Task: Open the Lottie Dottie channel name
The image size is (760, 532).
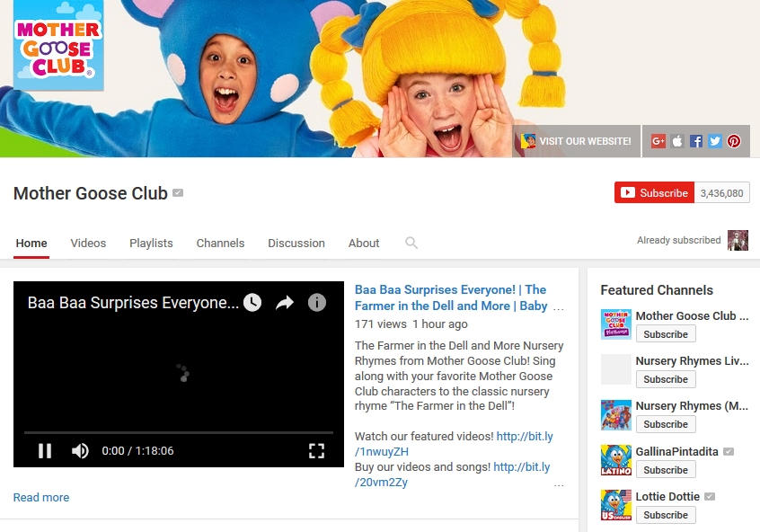Action: coord(667,497)
